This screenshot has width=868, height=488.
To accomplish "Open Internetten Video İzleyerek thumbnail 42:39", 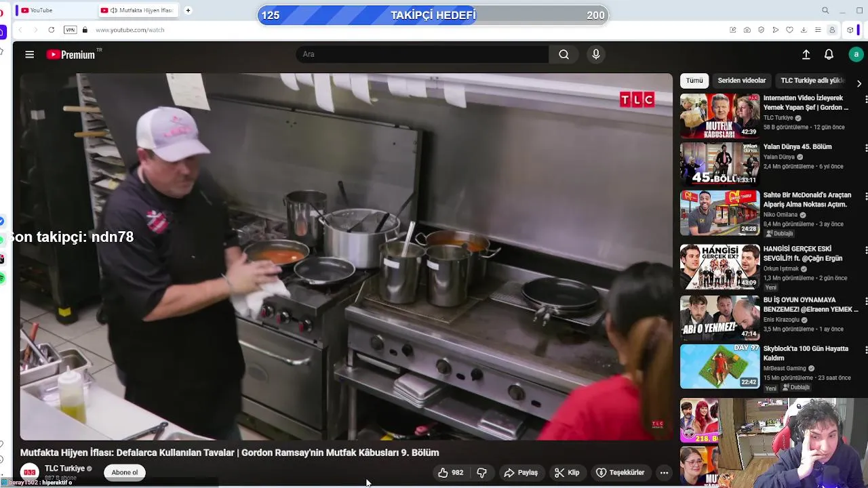I will click(x=720, y=116).
